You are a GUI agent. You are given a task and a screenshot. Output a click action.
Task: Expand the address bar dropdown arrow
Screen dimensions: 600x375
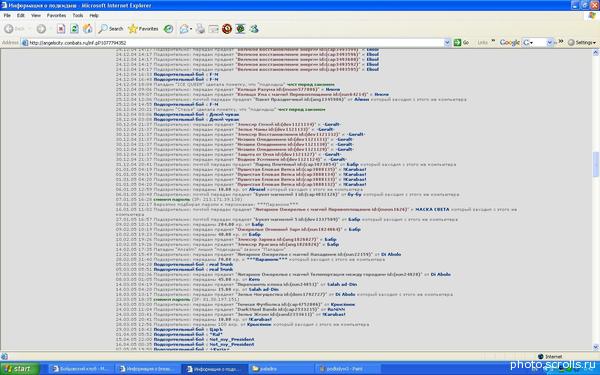(x=447, y=43)
